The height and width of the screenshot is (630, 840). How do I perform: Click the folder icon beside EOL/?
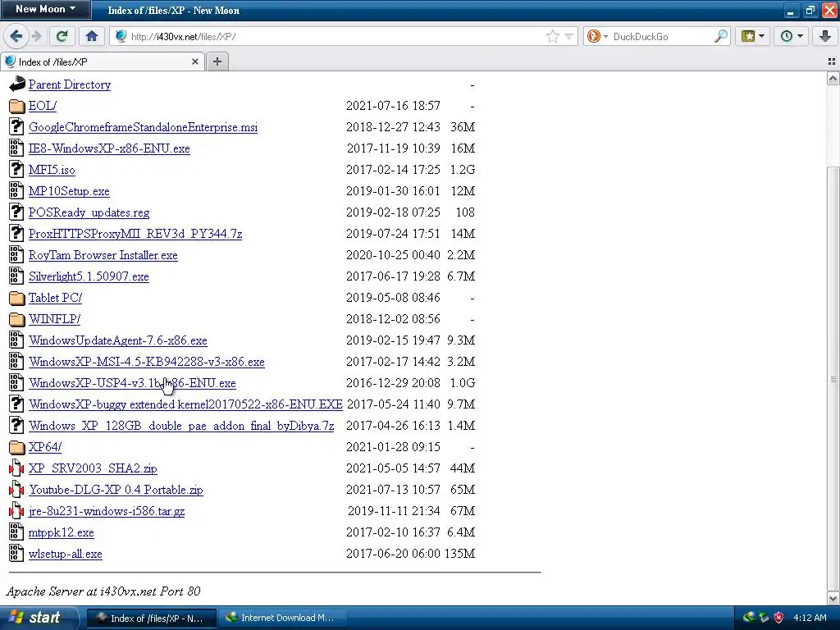pyautogui.click(x=16, y=106)
